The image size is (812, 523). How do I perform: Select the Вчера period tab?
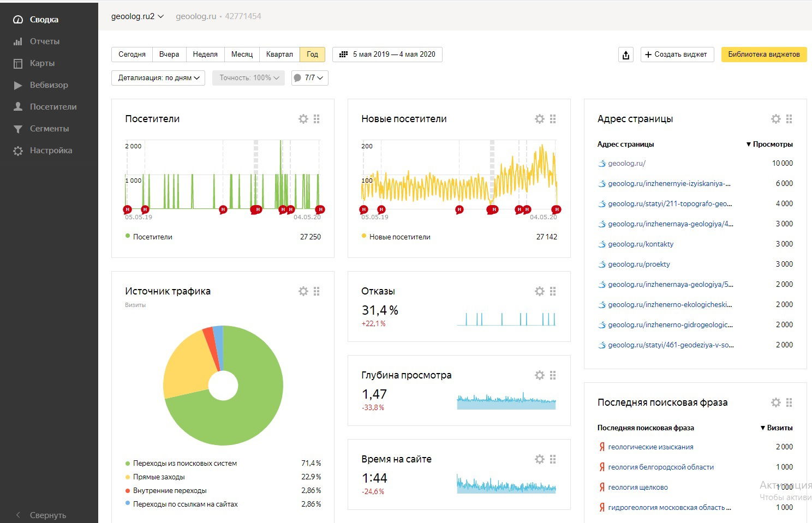(169, 55)
